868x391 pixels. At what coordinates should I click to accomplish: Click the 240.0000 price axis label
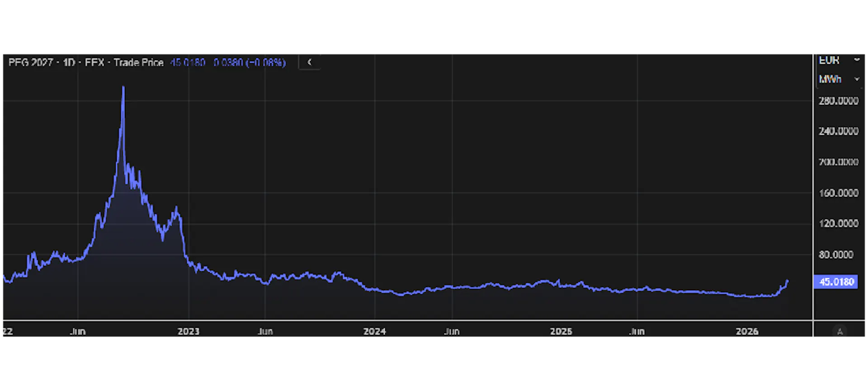(x=838, y=131)
